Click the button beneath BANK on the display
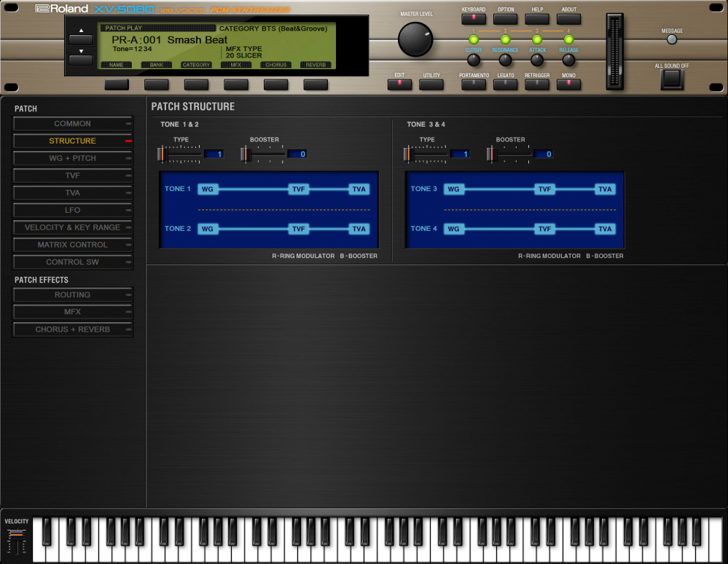 (x=157, y=85)
